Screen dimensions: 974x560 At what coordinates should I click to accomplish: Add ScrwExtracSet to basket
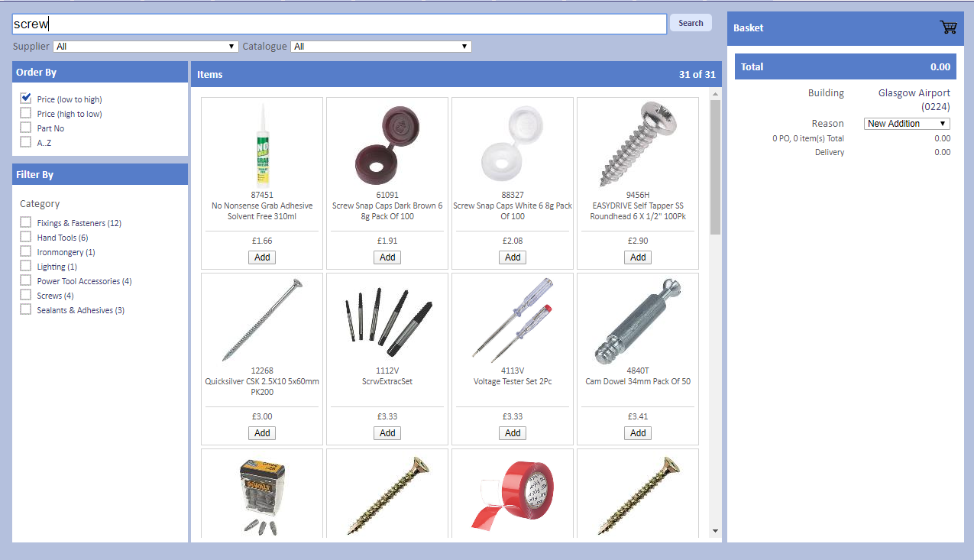(387, 433)
